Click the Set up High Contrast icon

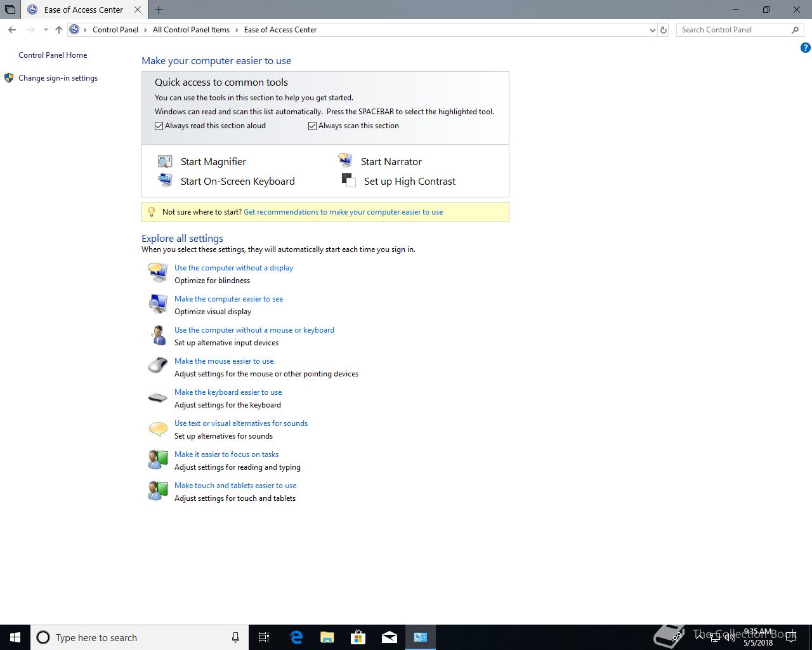(x=348, y=180)
